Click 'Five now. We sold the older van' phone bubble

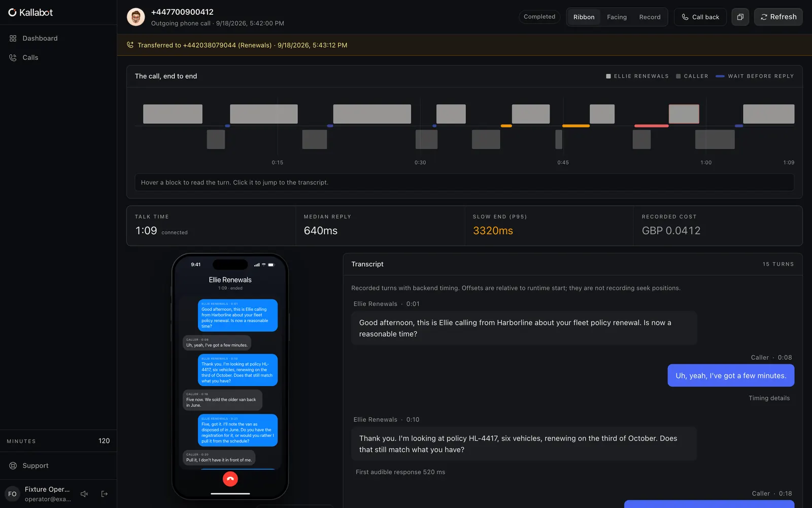click(222, 400)
